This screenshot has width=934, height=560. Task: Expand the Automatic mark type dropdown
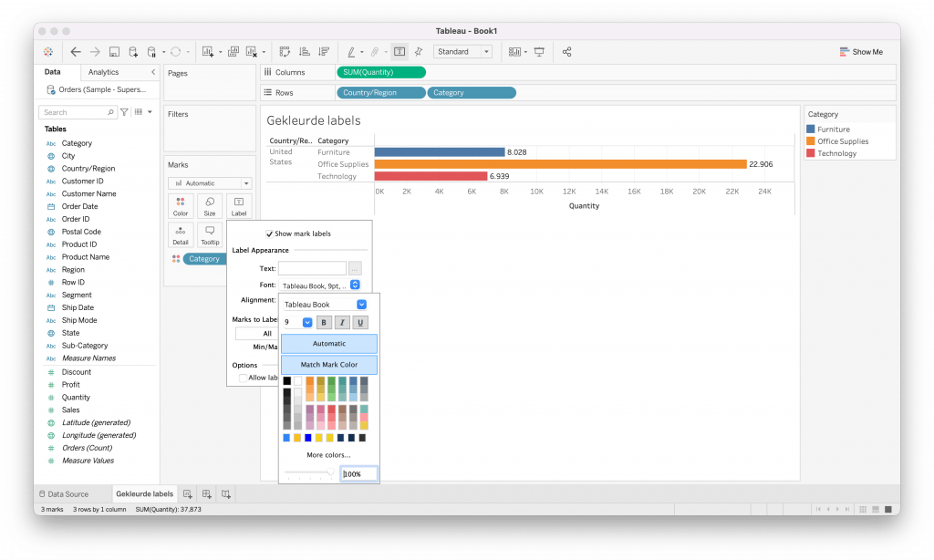(210, 183)
